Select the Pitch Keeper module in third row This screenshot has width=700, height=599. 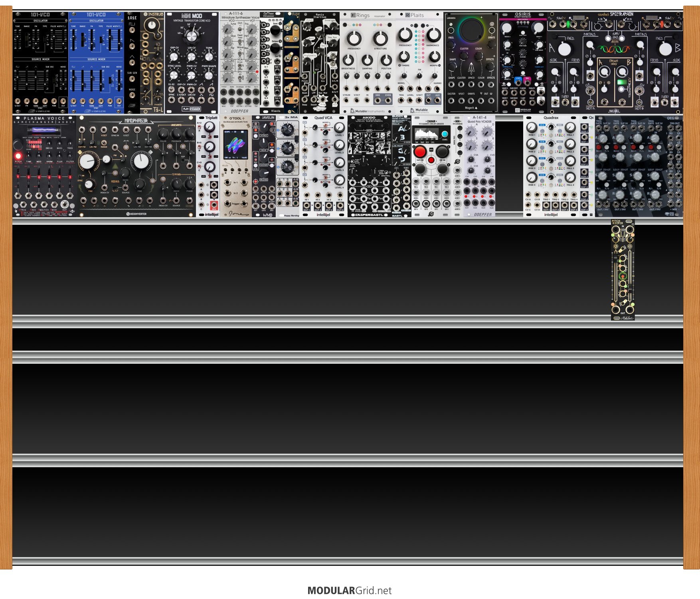tap(623, 270)
